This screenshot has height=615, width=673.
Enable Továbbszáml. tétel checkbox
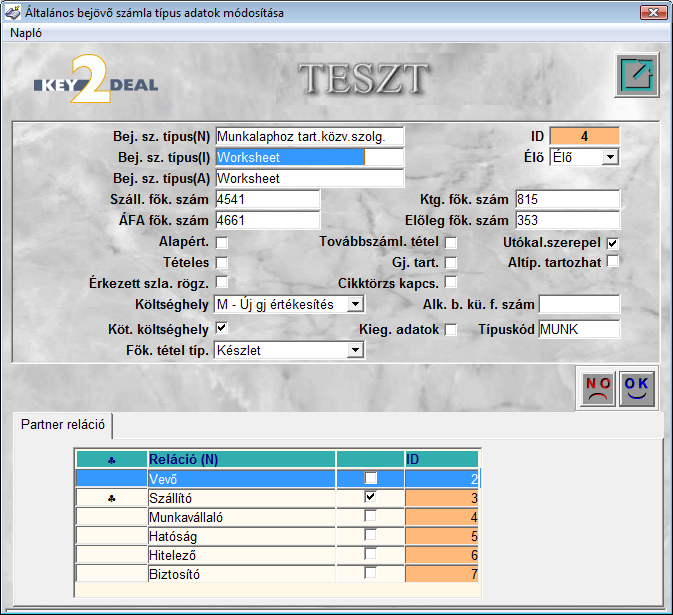pos(451,242)
